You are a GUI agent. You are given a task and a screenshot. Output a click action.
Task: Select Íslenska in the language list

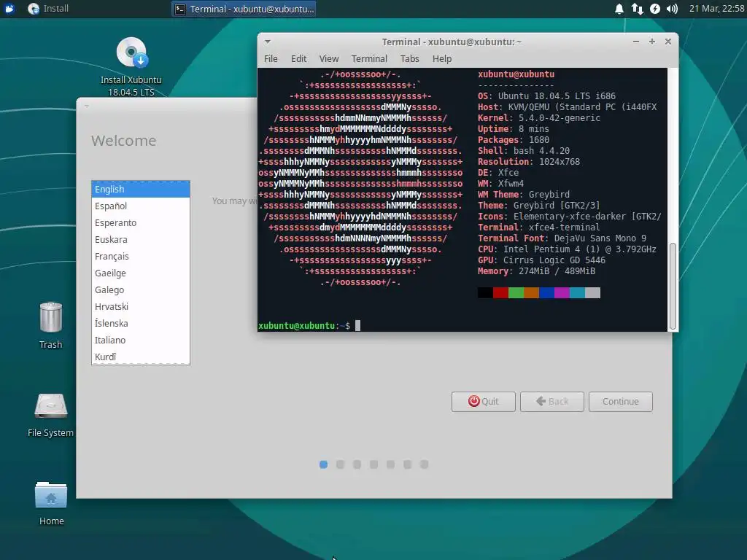click(141, 323)
